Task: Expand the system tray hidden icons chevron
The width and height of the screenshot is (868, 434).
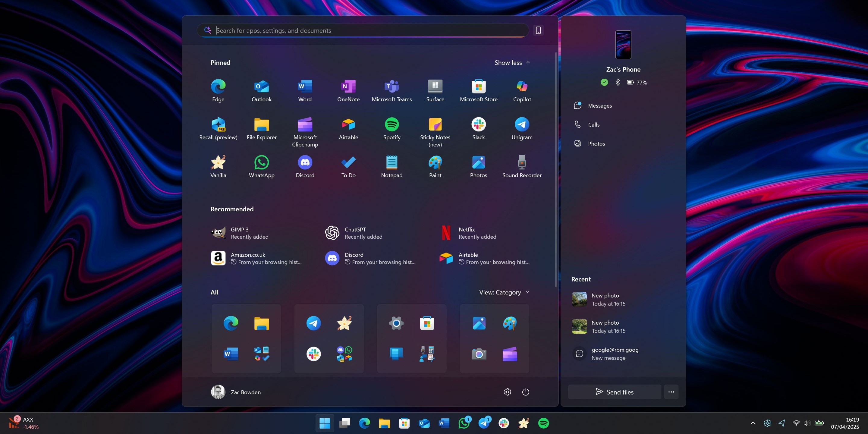Action: pos(753,423)
